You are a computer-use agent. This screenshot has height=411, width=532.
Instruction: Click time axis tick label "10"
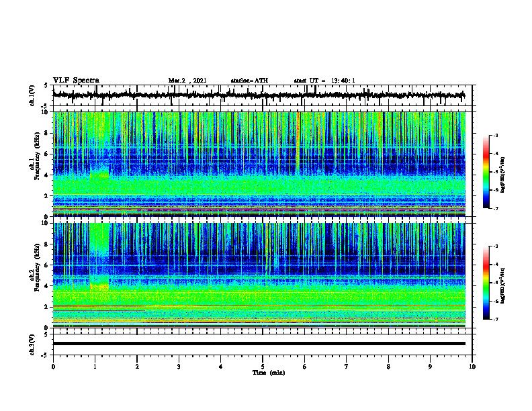pos(472,367)
